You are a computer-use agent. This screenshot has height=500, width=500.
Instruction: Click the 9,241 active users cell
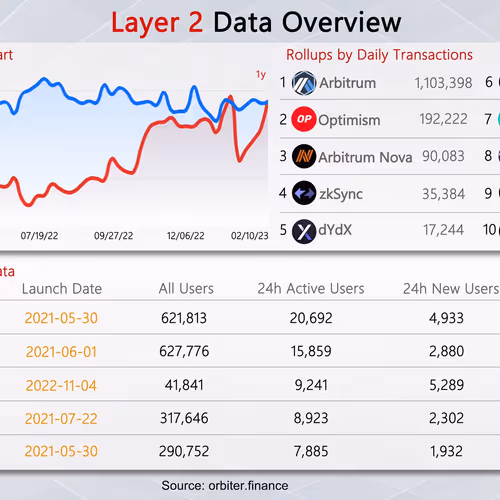click(311, 385)
